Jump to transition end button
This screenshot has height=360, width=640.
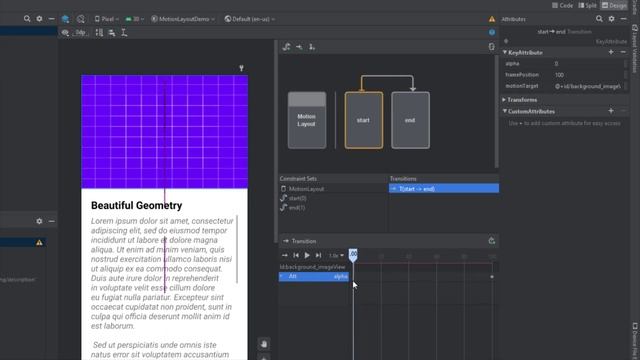(x=318, y=256)
